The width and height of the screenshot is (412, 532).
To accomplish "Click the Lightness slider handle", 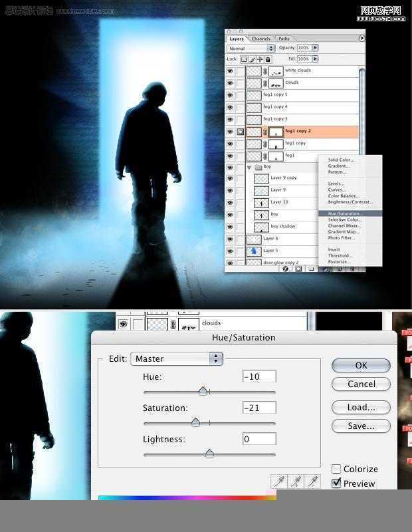I will (x=209, y=454).
